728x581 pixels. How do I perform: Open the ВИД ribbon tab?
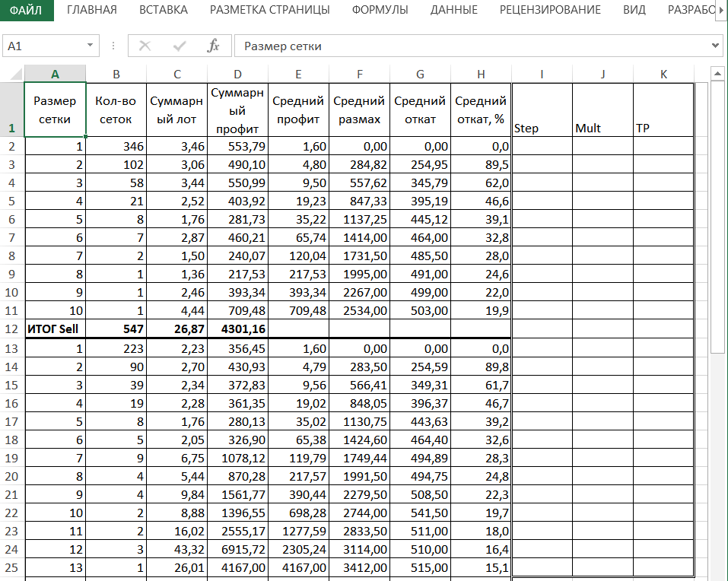pos(634,10)
